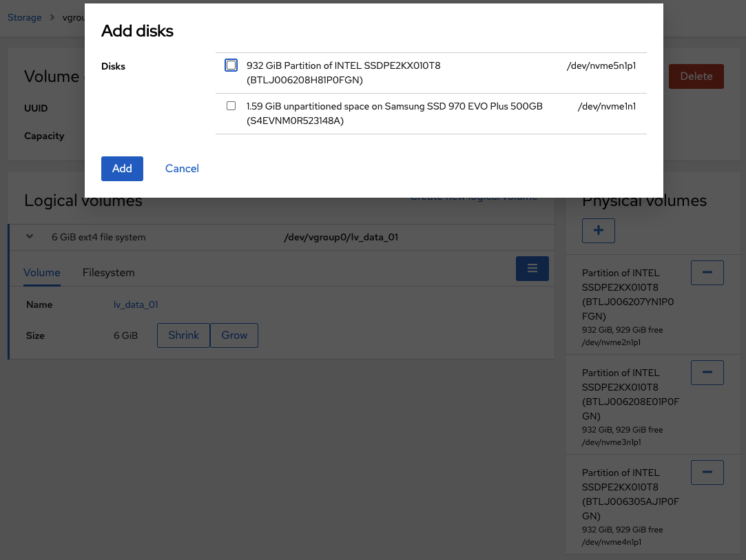Image resolution: width=746 pixels, height=560 pixels.
Task: Go to Storage breadcrumb link
Action: pyautogui.click(x=25, y=17)
